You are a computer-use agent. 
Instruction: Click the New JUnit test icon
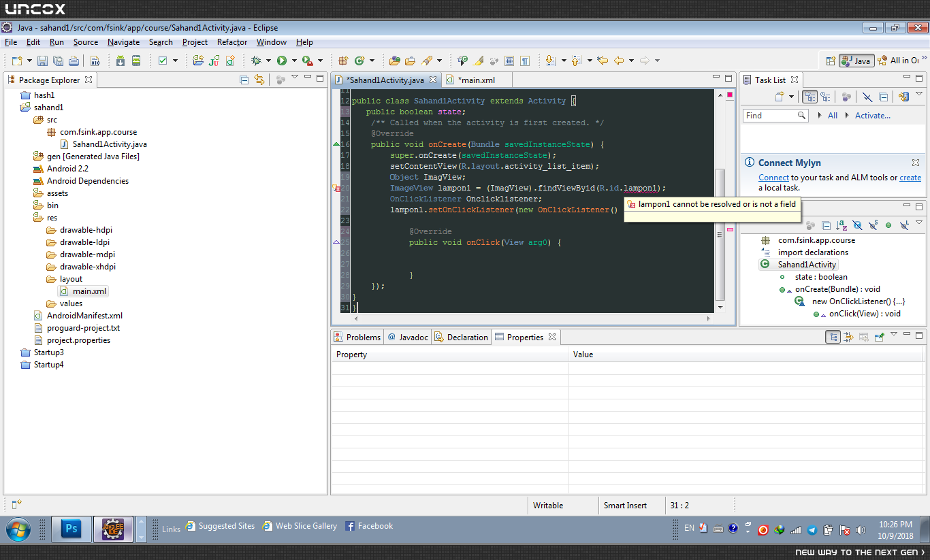point(214,61)
